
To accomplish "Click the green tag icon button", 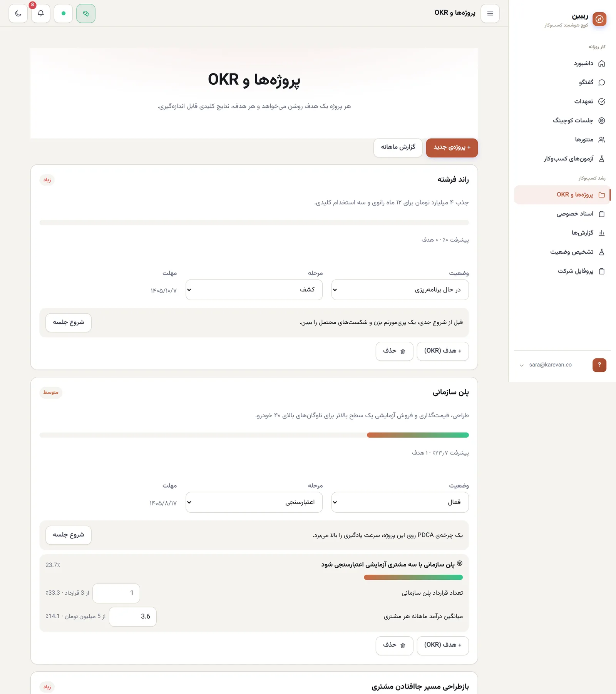I will click(86, 13).
